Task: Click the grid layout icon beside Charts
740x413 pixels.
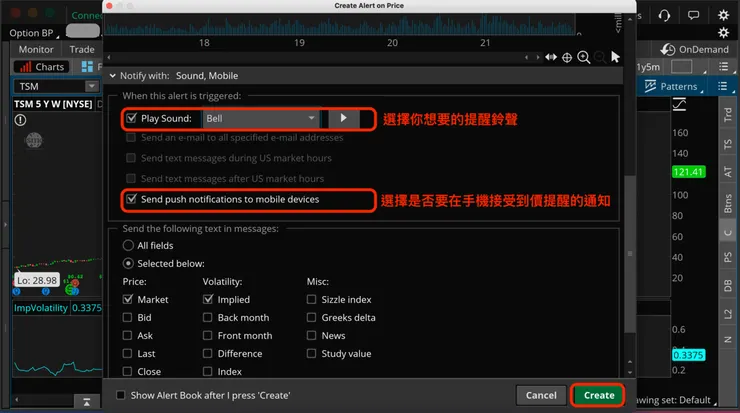Action: pos(87,67)
